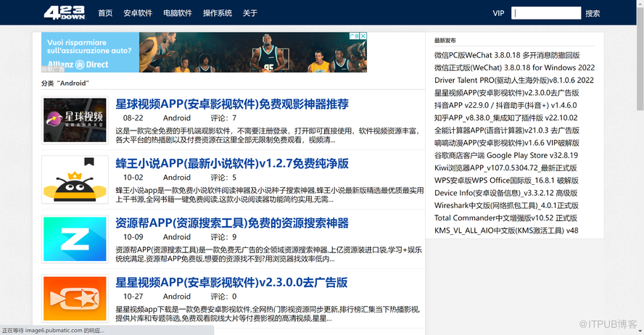Screen dimensions: 644x335
Task: Open 评论: 9 comments of 资源帮 post
Action: [224, 237]
